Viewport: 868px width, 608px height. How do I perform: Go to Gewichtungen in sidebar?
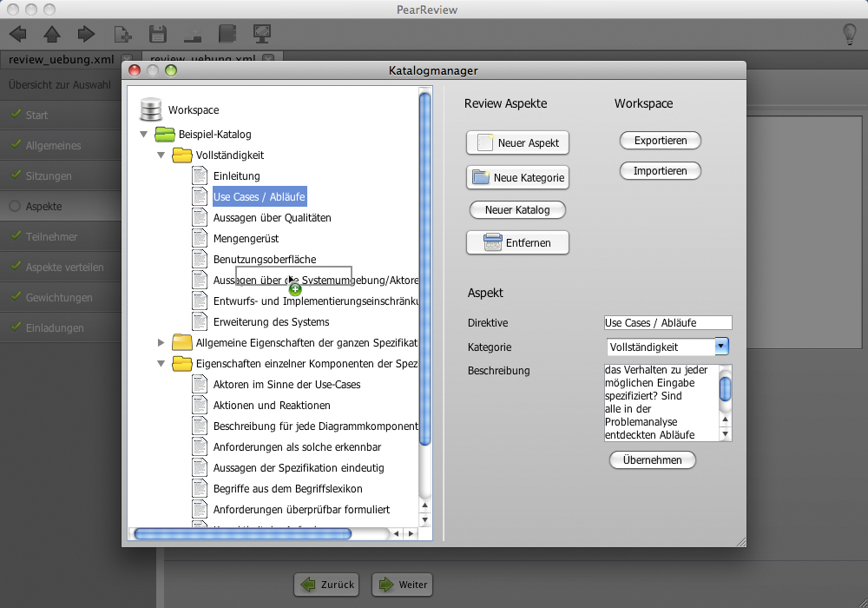[x=61, y=297]
